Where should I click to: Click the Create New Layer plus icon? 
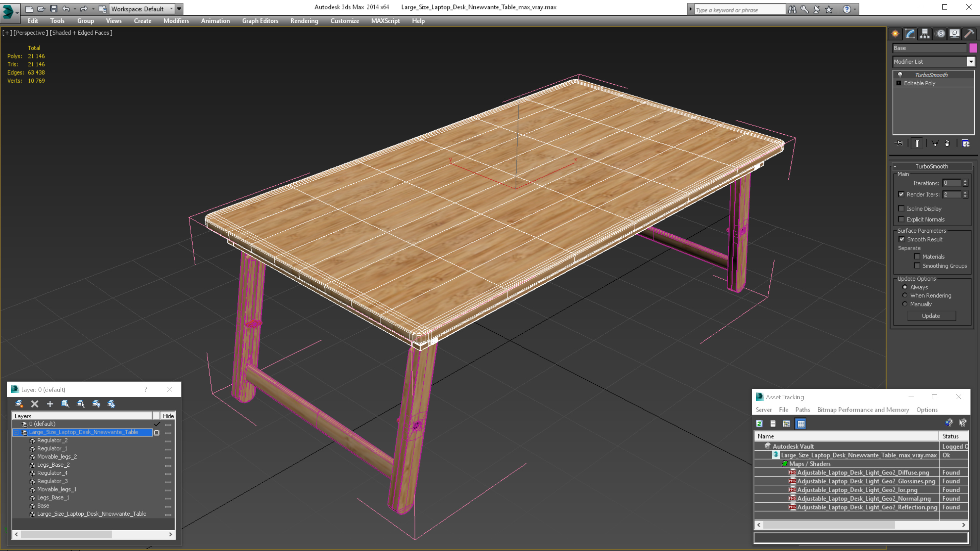point(50,404)
